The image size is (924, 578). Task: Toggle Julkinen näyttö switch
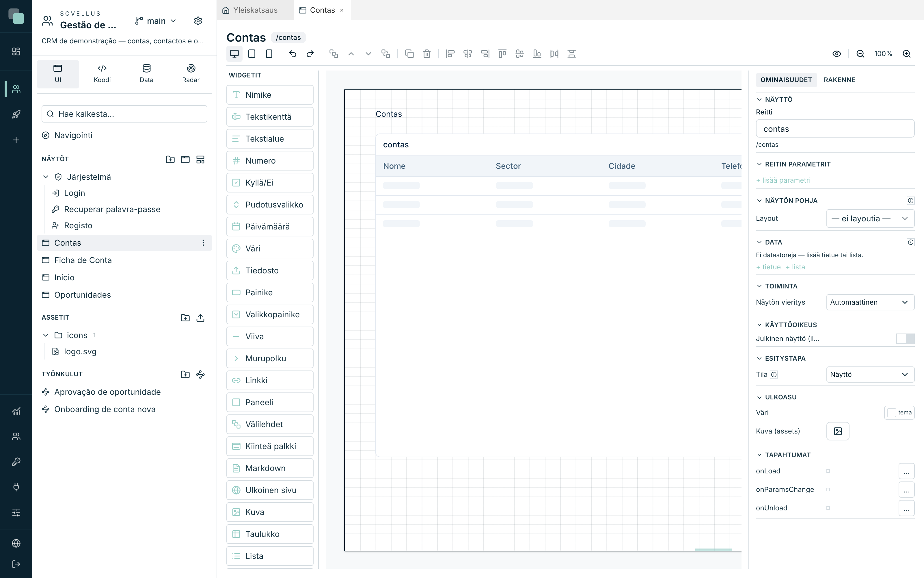(905, 339)
